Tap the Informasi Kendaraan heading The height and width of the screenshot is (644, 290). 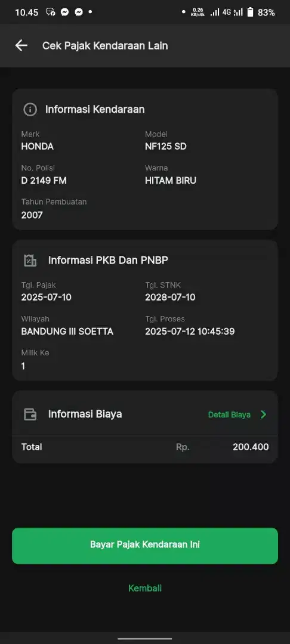pyautogui.click(x=95, y=110)
